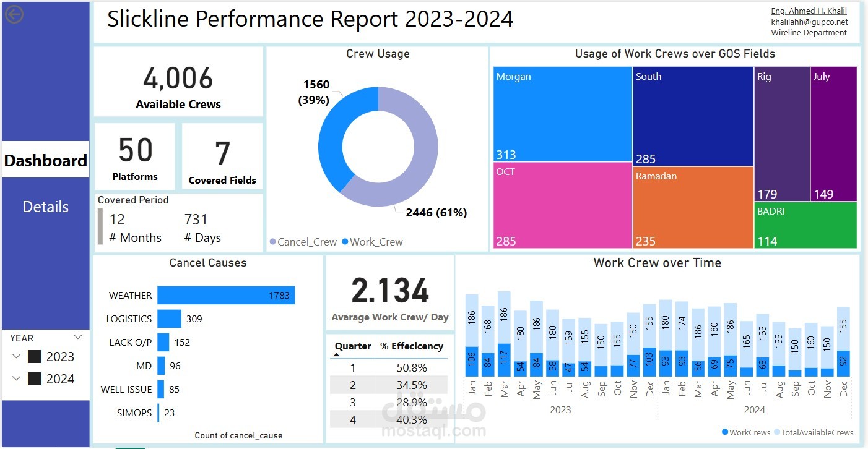The width and height of the screenshot is (868, 449).
Task: Click the back arrow icon
Action: pyautogui.click(x=14, y=14)
